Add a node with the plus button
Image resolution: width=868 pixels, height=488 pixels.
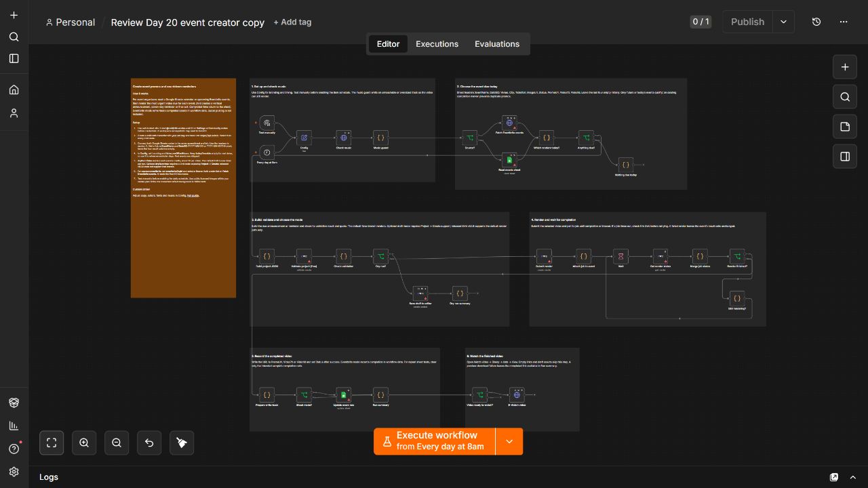pyautogui.click(x=845, y=67)
